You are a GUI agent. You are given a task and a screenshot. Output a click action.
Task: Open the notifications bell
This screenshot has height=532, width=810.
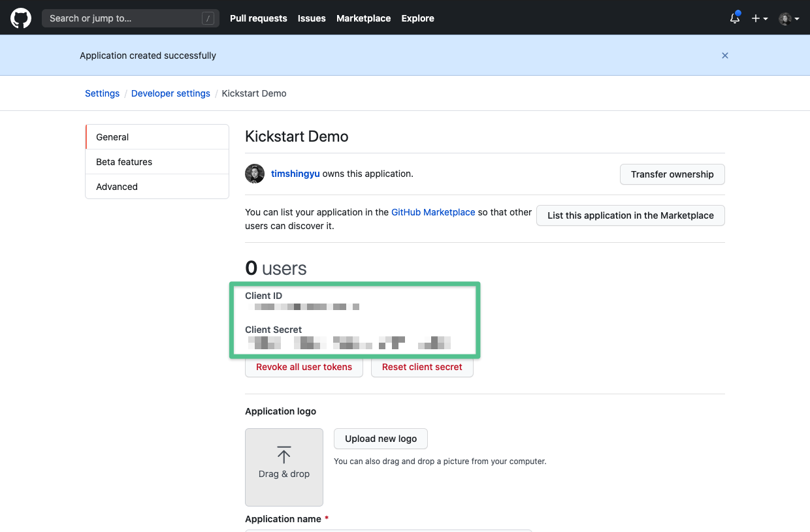click(735, 18)
